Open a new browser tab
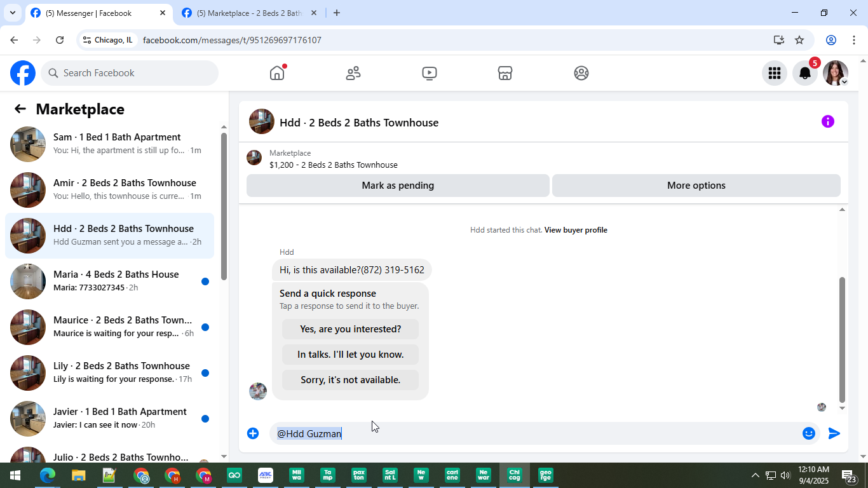The height and width of the screenshot is (488, 868). [x=337, y=13]
